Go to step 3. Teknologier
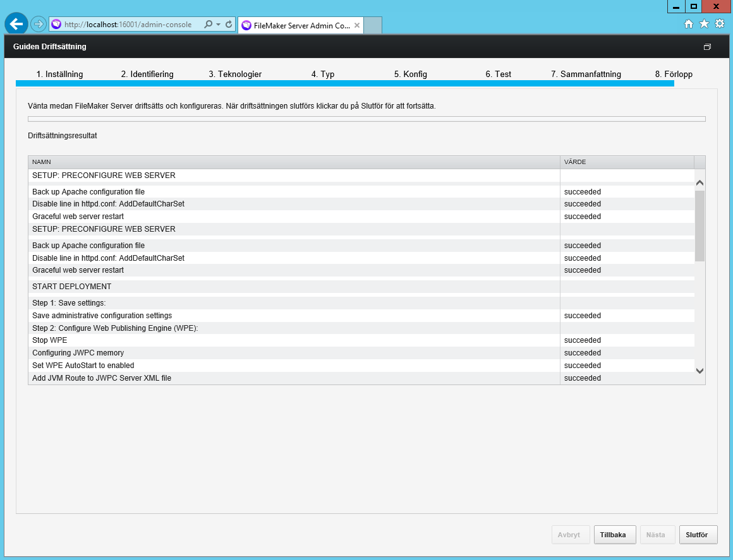Image resolution: width=733 pixels, height=560 pixels. point(235,74)
